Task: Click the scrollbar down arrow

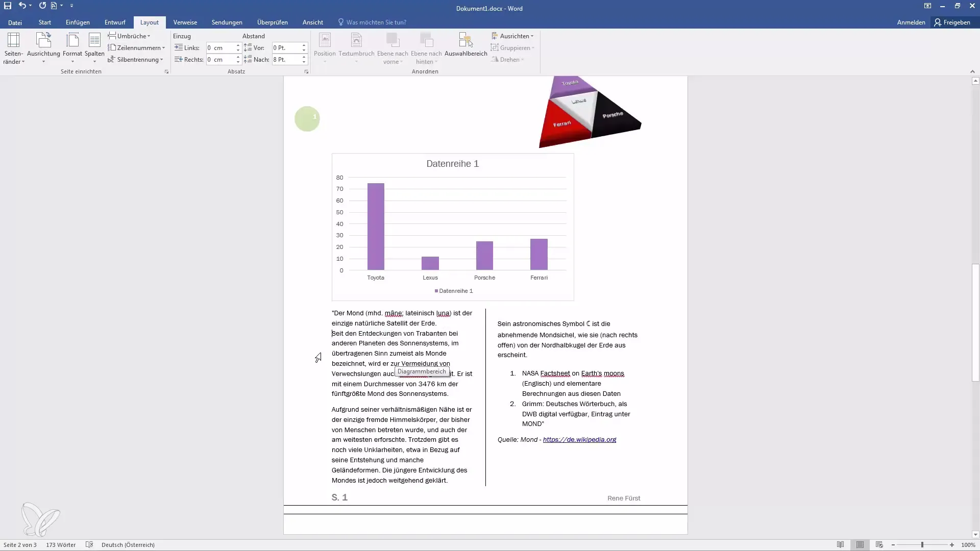Action: [975, 535]
